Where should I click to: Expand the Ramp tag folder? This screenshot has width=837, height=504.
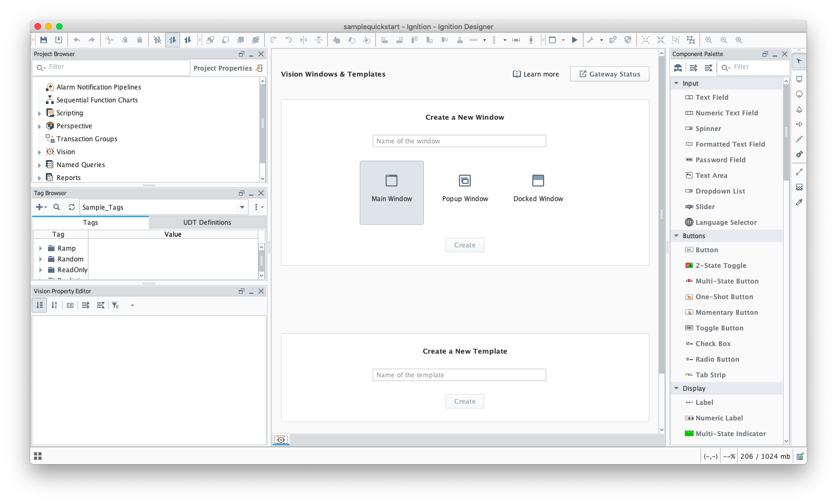pos(40,248)
